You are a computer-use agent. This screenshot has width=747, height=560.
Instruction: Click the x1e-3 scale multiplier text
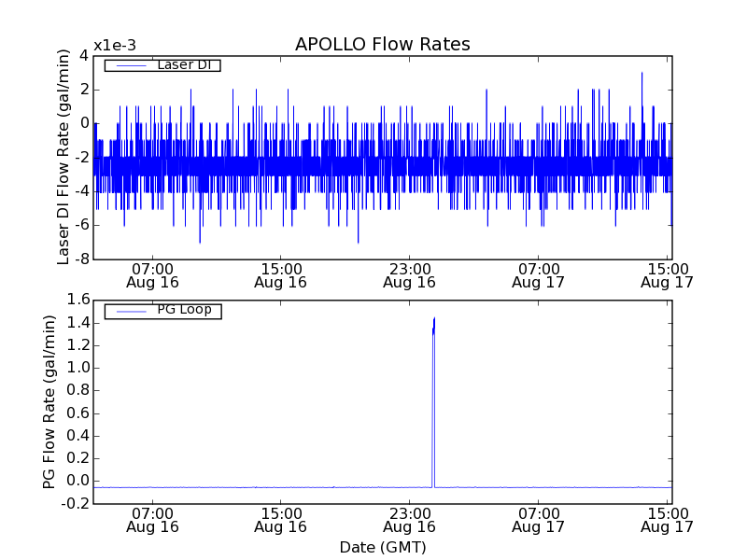(x=114, y=46)
